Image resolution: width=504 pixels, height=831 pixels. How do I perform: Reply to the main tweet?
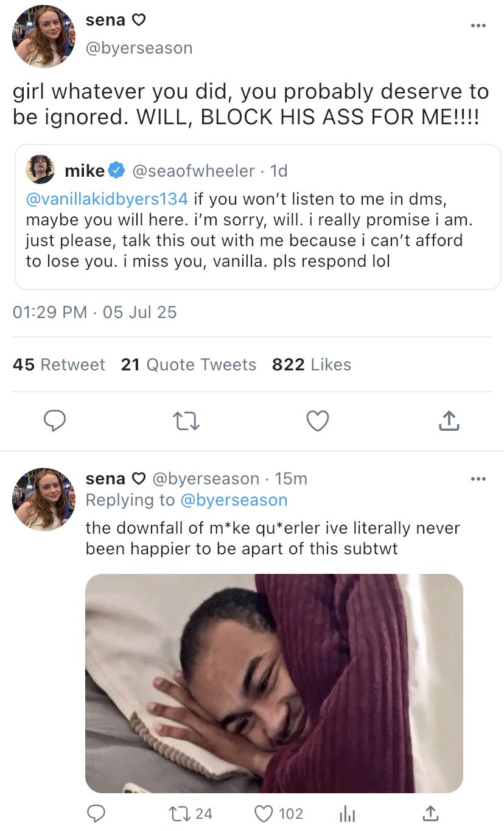[55, 420]
